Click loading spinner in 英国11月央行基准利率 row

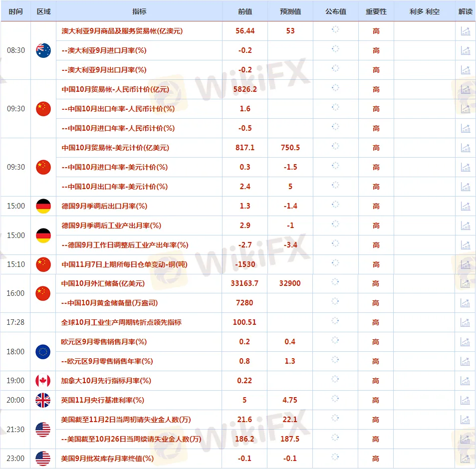tap(335, 399)
